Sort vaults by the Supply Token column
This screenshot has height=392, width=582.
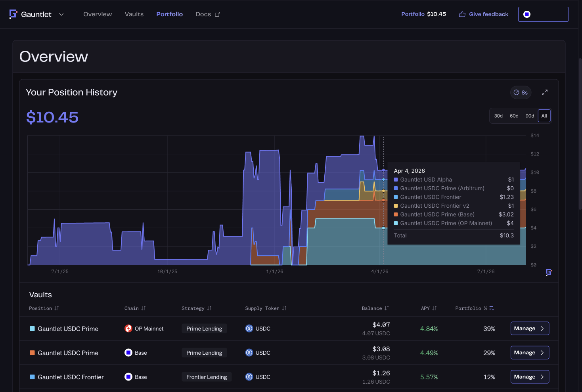click(x=266, y=308)
